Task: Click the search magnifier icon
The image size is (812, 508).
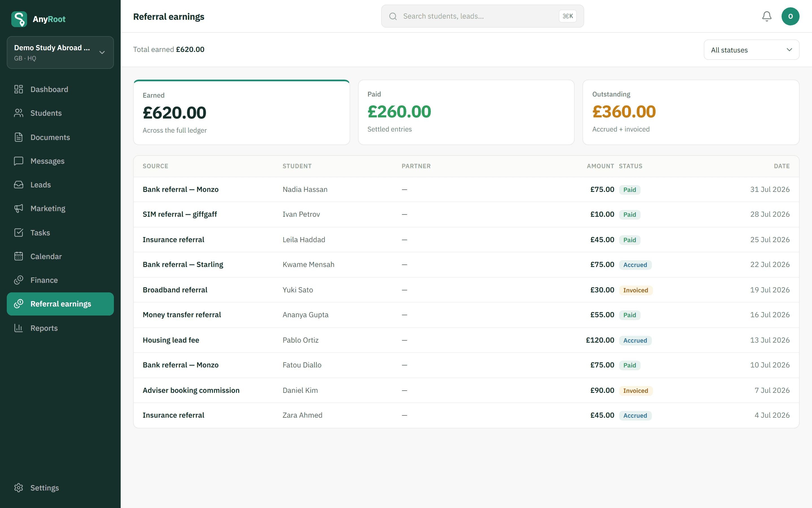Action: point(393,16)
